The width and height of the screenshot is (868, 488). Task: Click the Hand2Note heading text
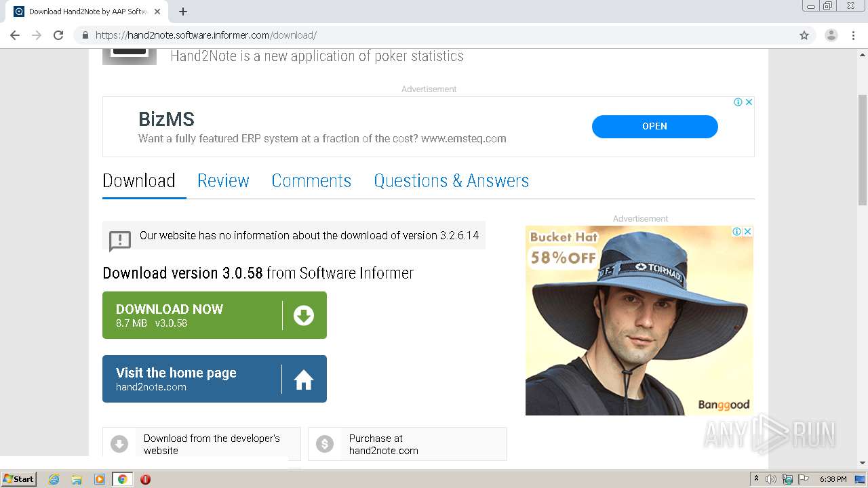pyautogui.click(x=317, y=56)
